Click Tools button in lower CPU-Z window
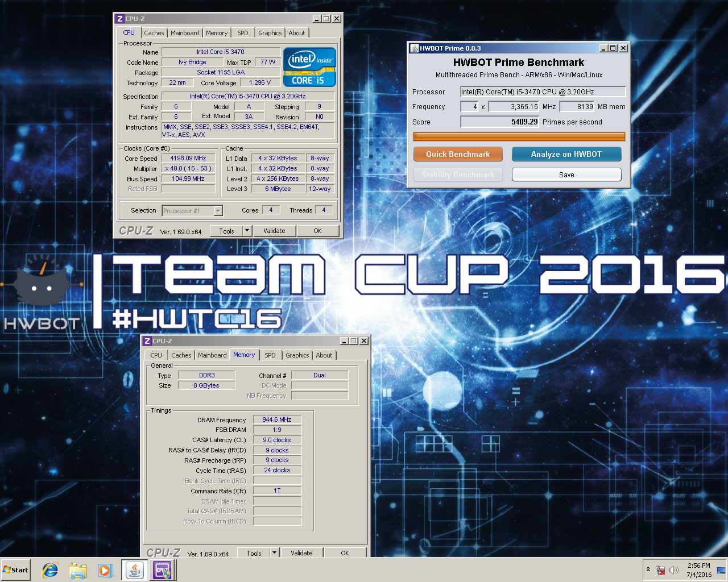The width and height of the screenshot is (728, 582). tap(254, 553)
